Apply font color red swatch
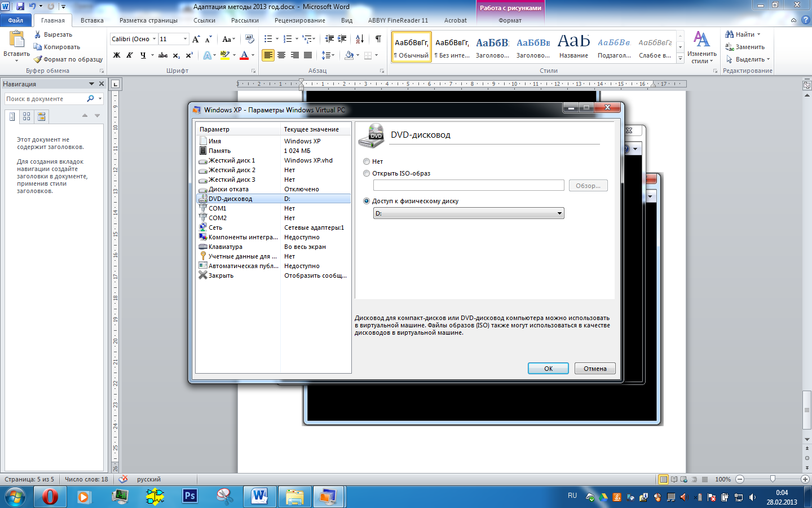Viewport: 812px width, 508px height. (x=244, y=55)
